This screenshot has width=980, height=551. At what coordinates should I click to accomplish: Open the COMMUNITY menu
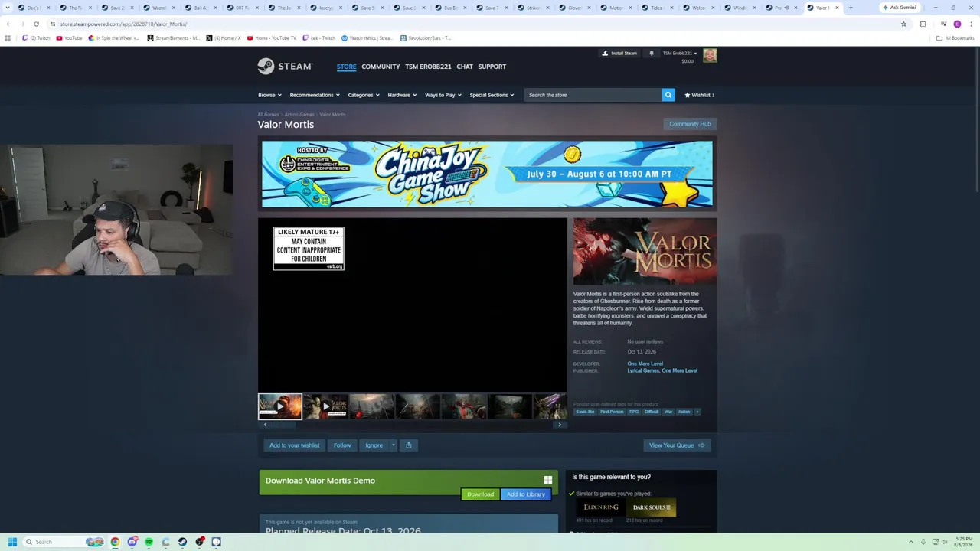click(381, 67)
